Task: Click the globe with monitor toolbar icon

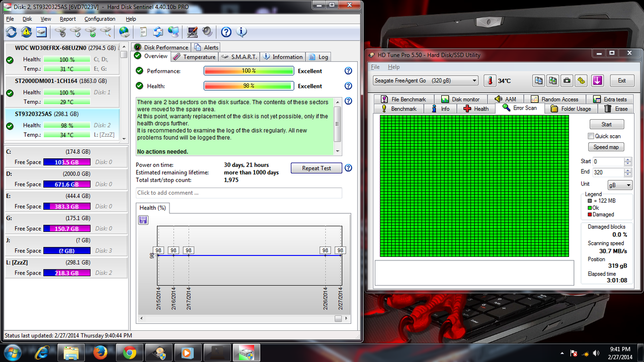Action: point(174,32)
